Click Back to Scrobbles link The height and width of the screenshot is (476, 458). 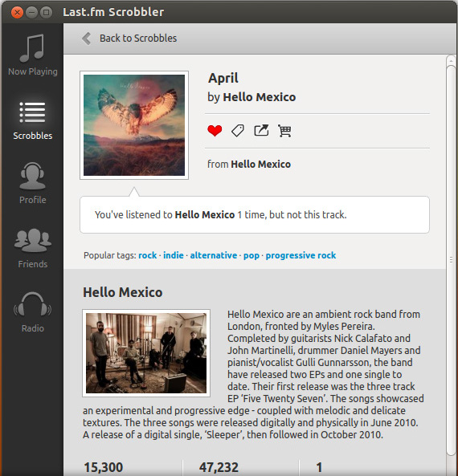point(138,39)
